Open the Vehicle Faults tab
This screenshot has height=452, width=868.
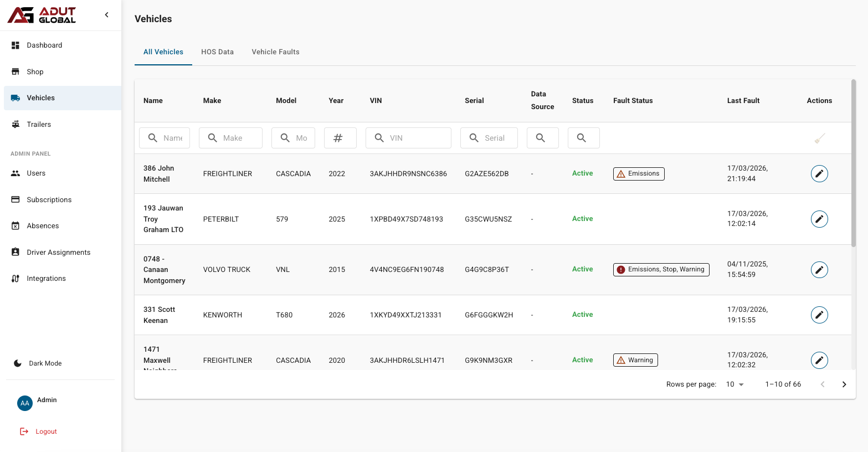275,52
